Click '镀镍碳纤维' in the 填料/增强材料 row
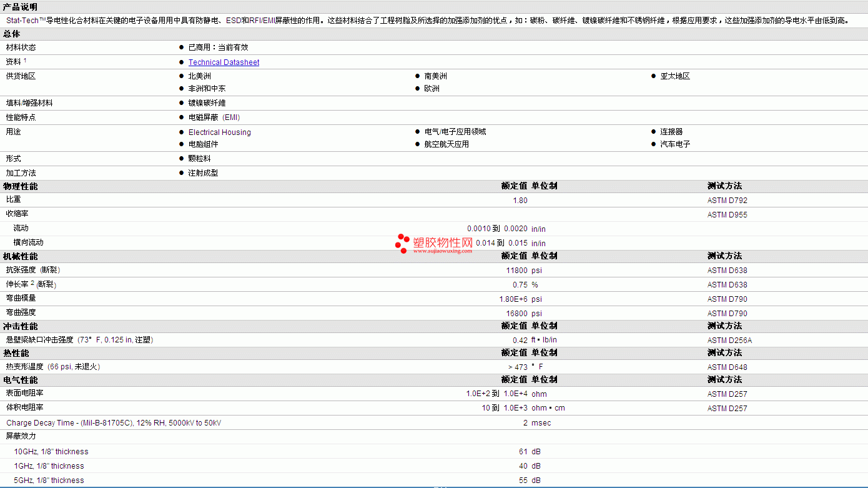868x488 pixels. point(207,103)
